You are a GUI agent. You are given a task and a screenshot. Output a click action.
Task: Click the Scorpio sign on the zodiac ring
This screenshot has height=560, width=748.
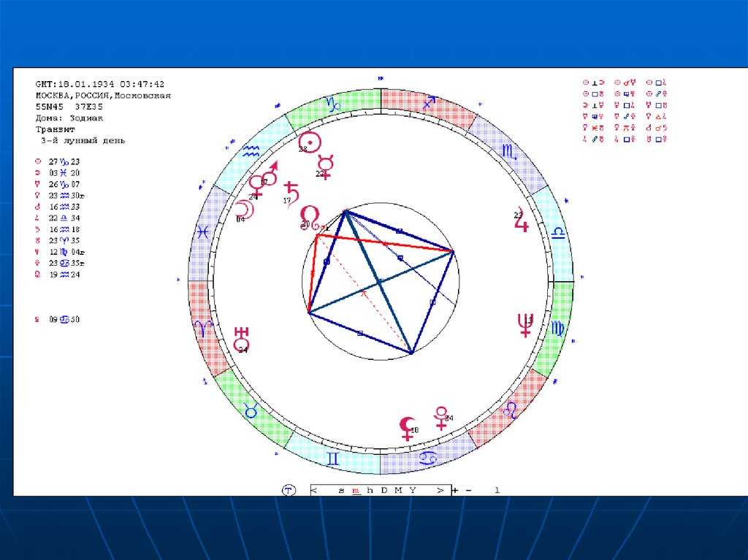click(509, 151)
